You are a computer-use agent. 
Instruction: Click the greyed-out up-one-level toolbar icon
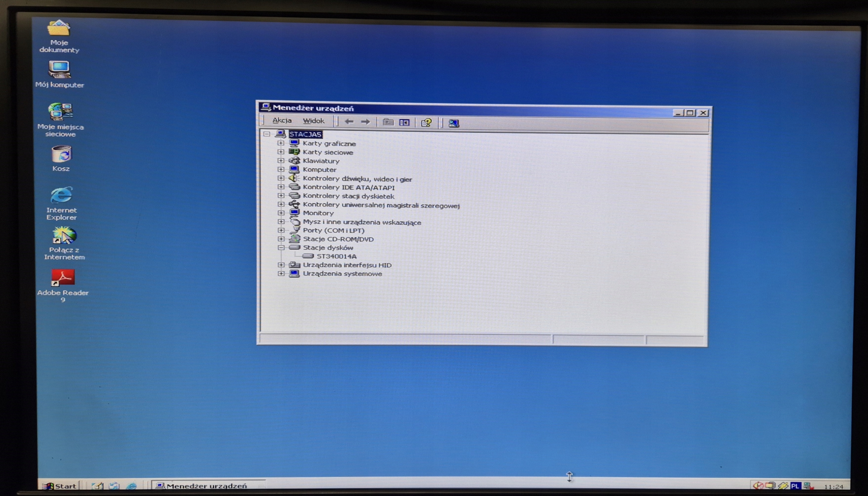tap(388, 122)
